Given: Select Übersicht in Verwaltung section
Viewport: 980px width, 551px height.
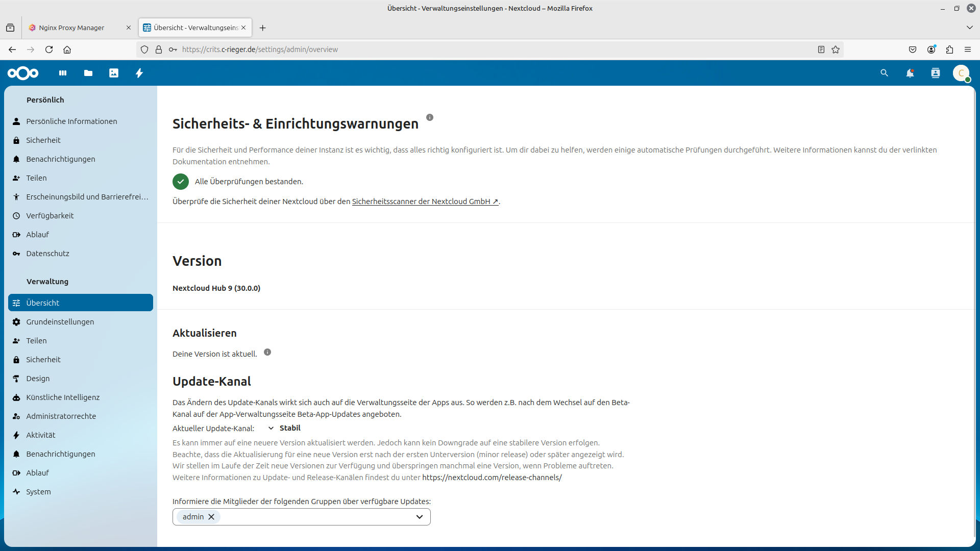Looking at the screenshot, I should [81, 303].
